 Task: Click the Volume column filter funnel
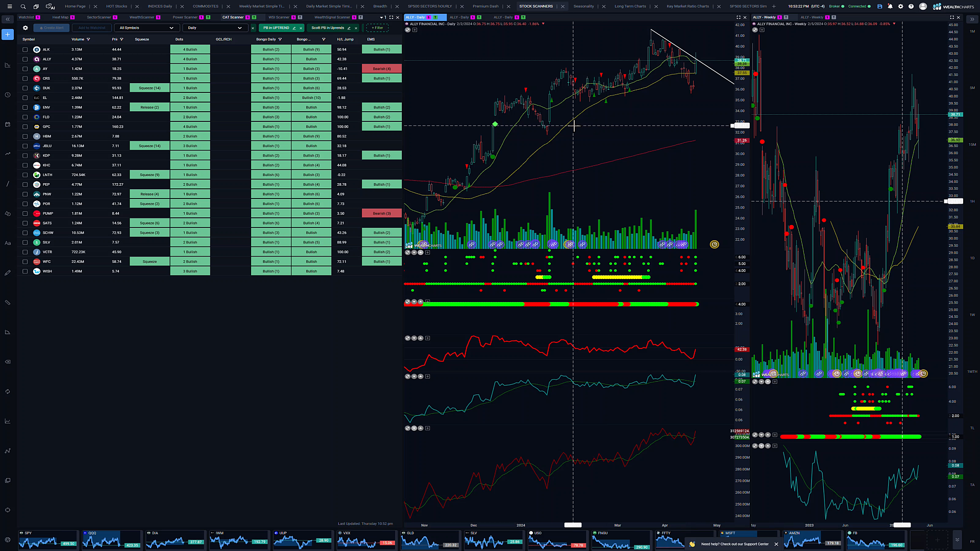click(88, 39)
